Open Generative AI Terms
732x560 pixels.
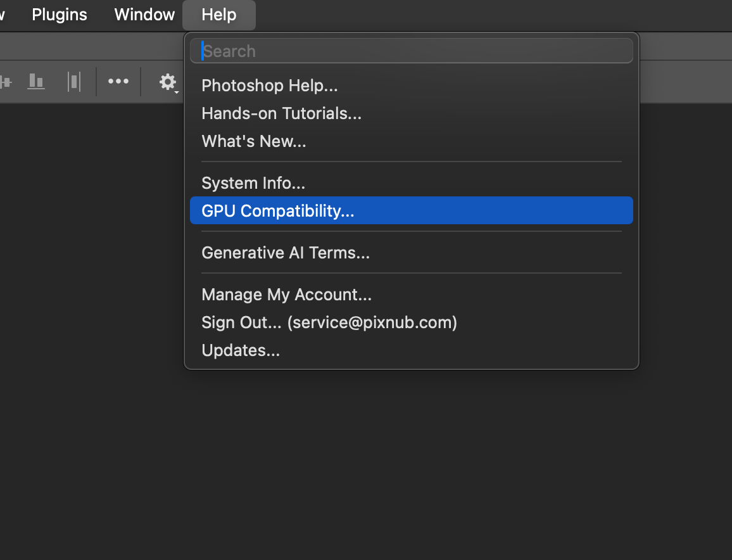[x=286, y=253]
